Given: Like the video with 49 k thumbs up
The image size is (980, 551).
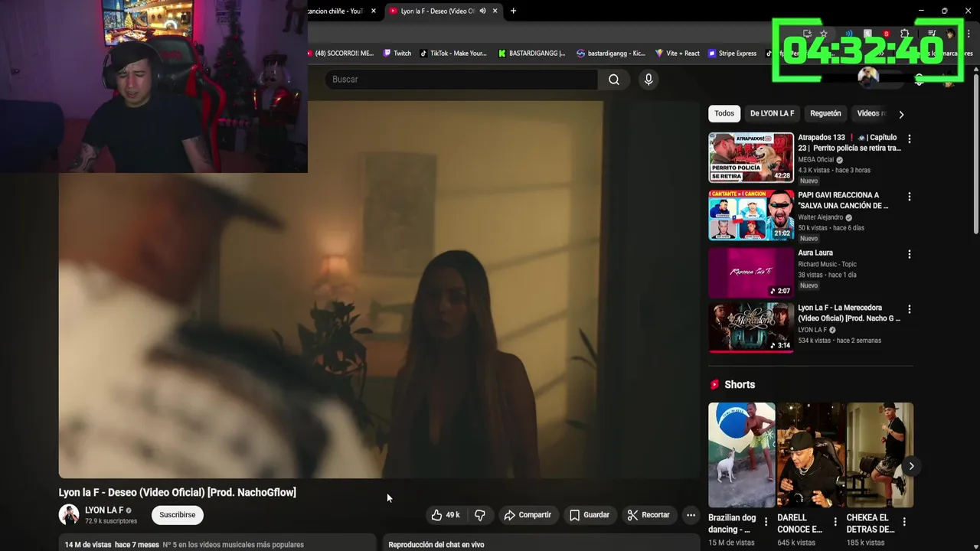Looking at the screenshot, I should (x=446, y=515).
